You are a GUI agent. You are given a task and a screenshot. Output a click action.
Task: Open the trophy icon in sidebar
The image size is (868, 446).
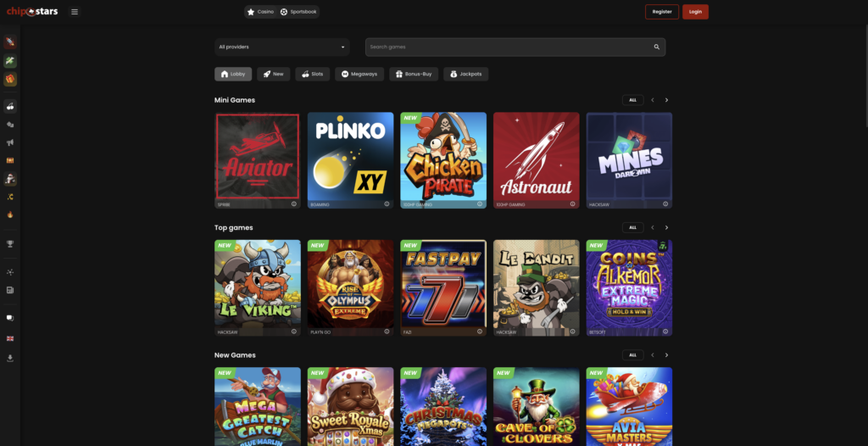10,244
